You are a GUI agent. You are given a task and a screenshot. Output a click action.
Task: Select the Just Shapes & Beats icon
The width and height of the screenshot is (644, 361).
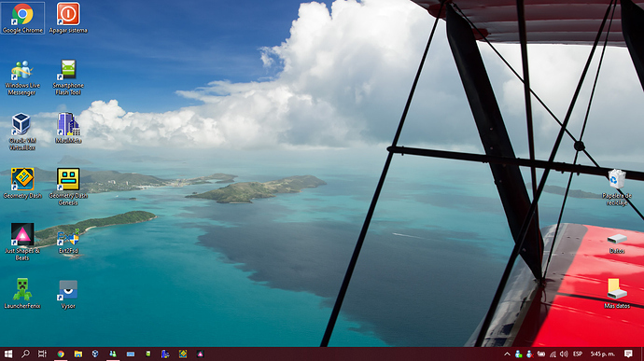click(x=22, y=242)
